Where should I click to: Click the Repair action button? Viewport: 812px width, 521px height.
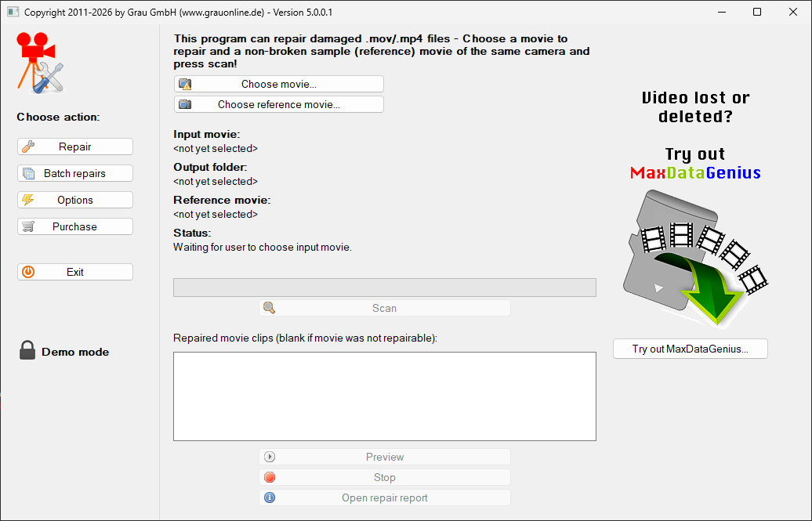pos(75,147)
